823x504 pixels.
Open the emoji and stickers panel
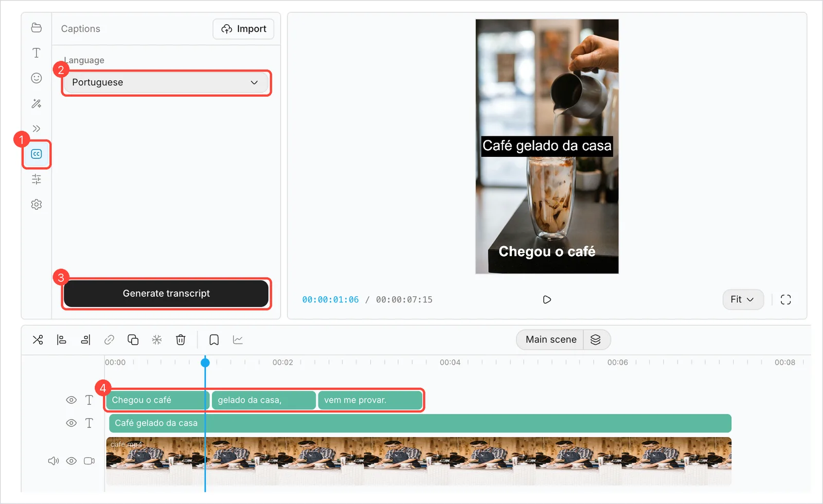tap(37, 78)
